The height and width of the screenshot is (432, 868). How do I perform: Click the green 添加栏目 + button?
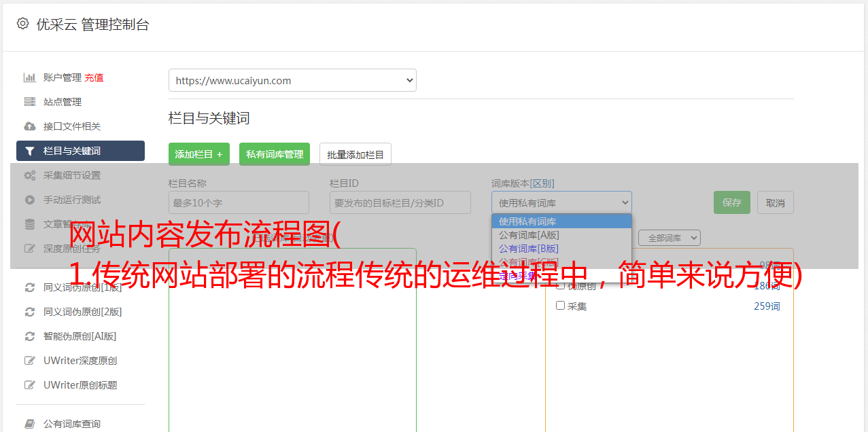199,154
